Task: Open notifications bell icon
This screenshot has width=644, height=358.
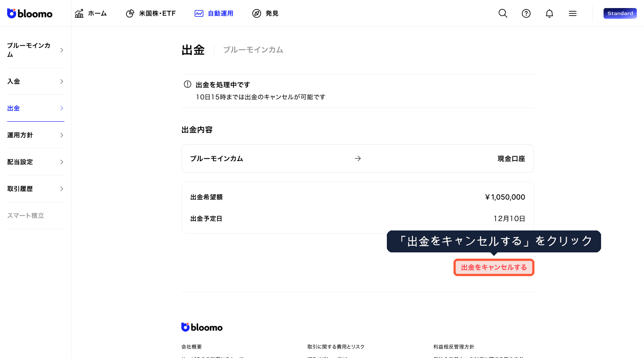Action: click(549, 13)
